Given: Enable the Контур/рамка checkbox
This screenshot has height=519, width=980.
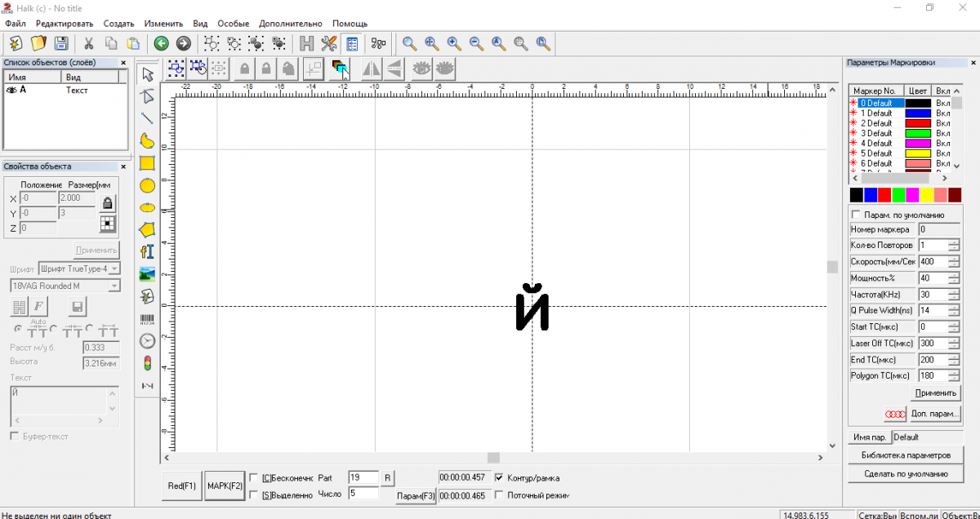Looking at the screenshot, I should click(499, 477).
